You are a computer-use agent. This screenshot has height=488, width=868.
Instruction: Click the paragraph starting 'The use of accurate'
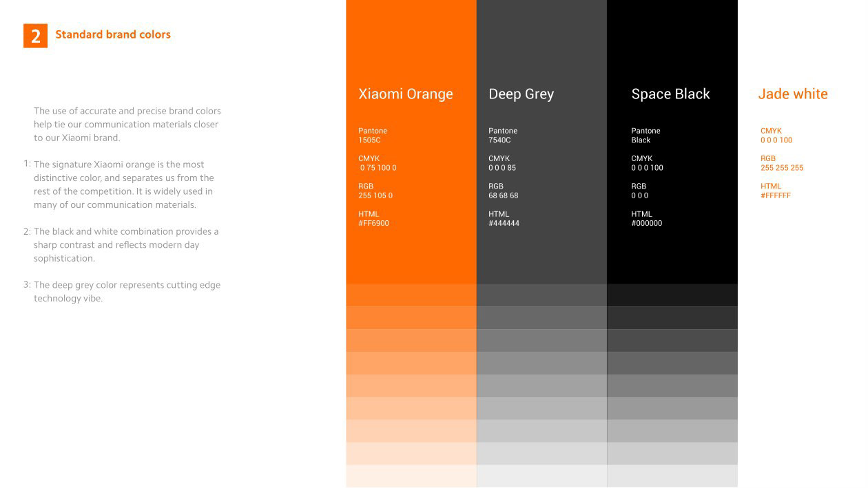pyautogui.click(x=127, y=125)
